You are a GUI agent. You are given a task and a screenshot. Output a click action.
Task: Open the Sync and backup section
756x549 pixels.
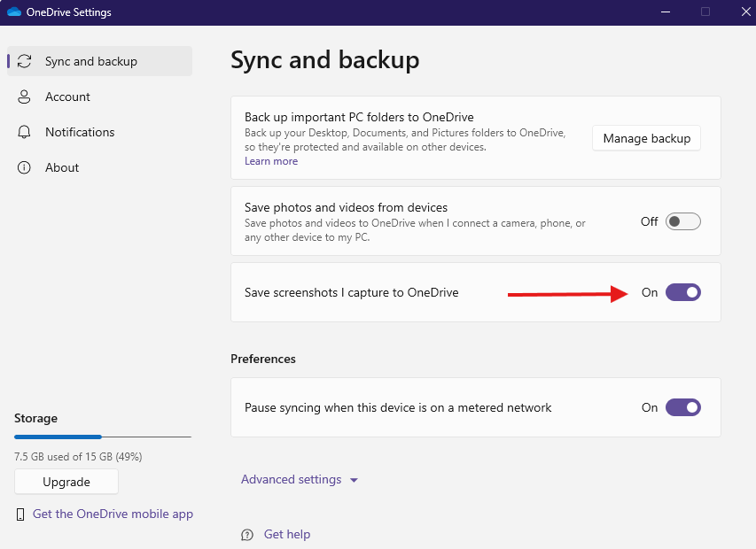click(100, 61)
